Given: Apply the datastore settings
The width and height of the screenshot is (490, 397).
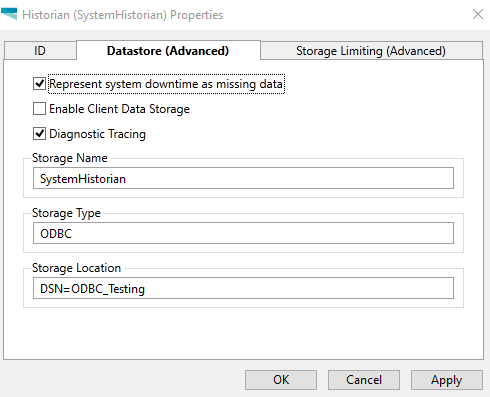Looking at the screenshot, I should pyautogui.click(x=447, y=380).
